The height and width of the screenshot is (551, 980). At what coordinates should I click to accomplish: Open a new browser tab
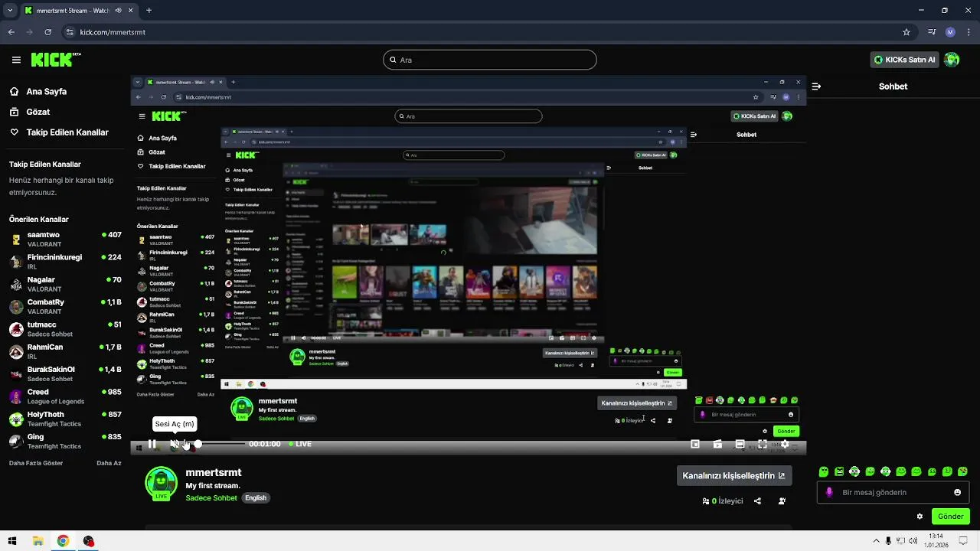coord(149,11)
